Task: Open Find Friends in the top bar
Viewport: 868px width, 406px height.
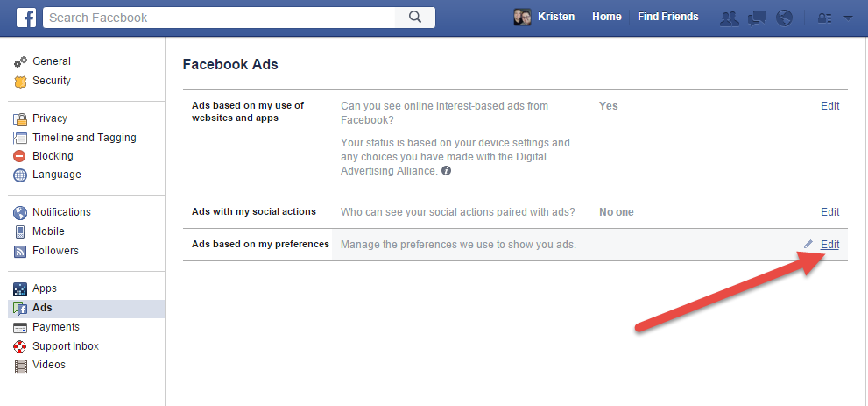Action: tap(667, 17)
